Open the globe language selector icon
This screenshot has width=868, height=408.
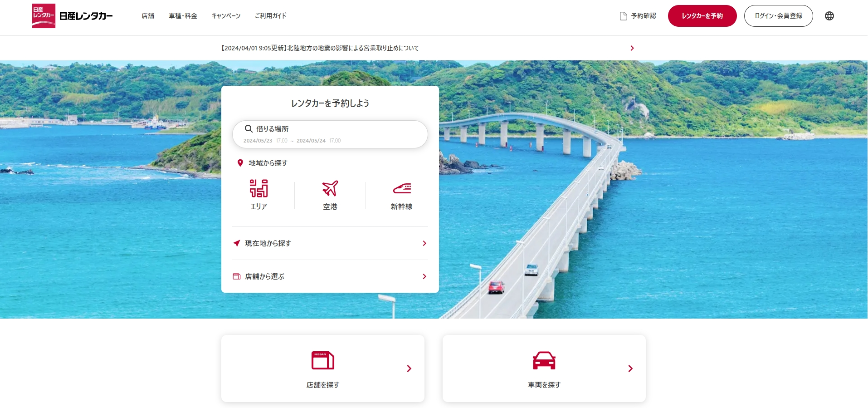coord(829,16)
